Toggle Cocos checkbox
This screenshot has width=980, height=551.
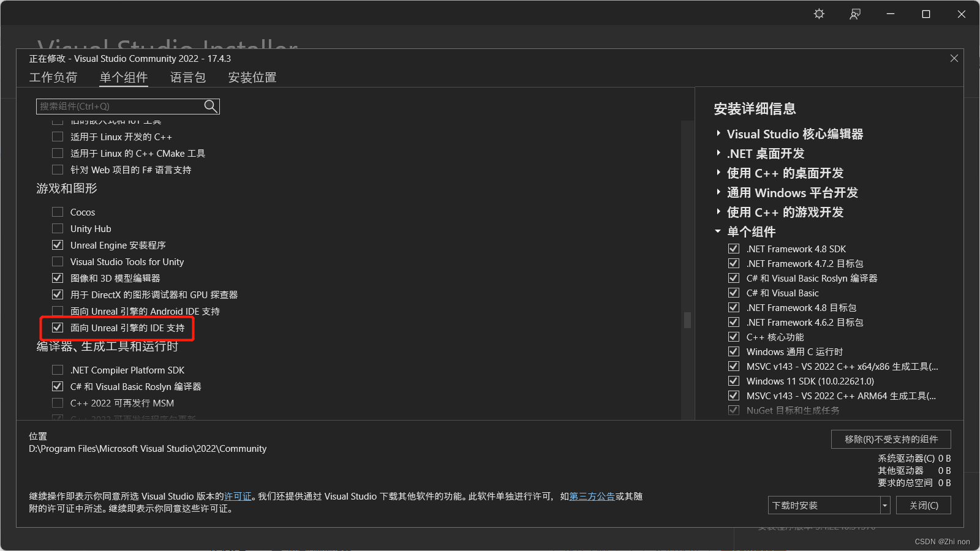pyautogui.click(x=58, y=212)
